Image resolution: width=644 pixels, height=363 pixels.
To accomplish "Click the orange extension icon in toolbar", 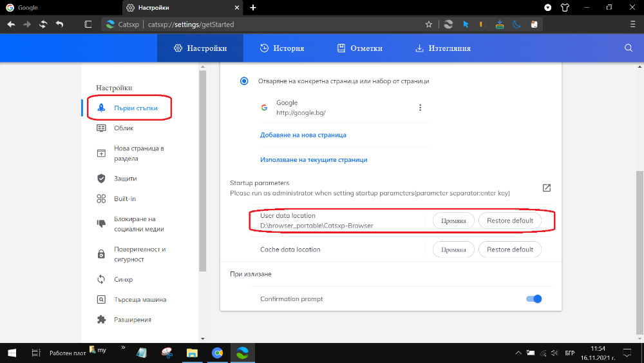I will (x=482, y=25).
